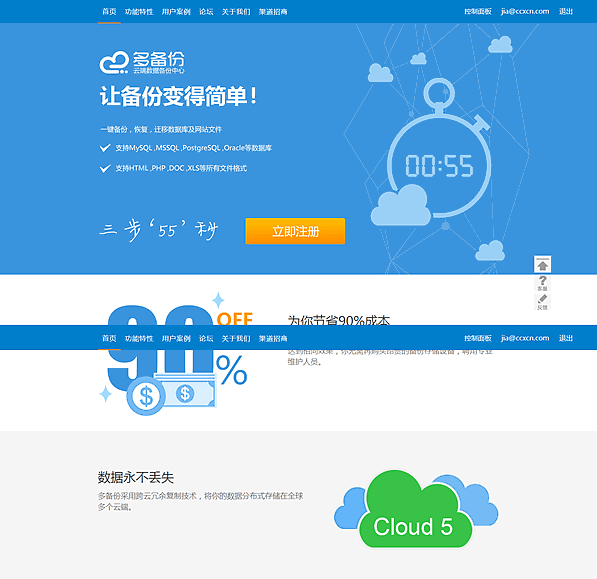Click the 多备份 cloud logo

pos(142,62)
